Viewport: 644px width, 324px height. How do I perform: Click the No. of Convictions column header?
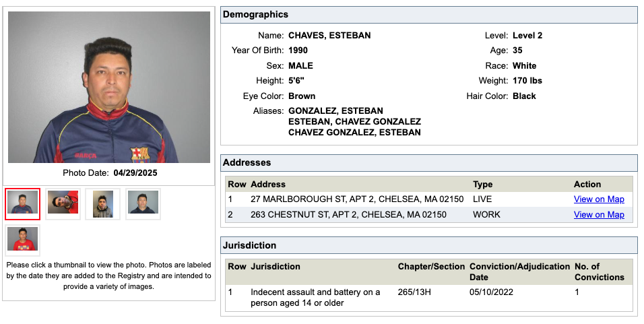[x=599, y=271]
